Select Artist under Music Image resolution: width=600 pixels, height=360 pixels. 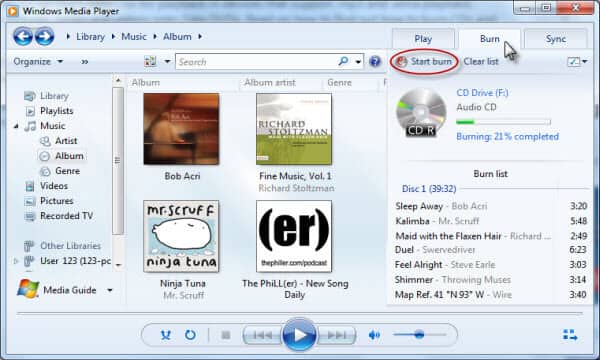click(66, 140)
